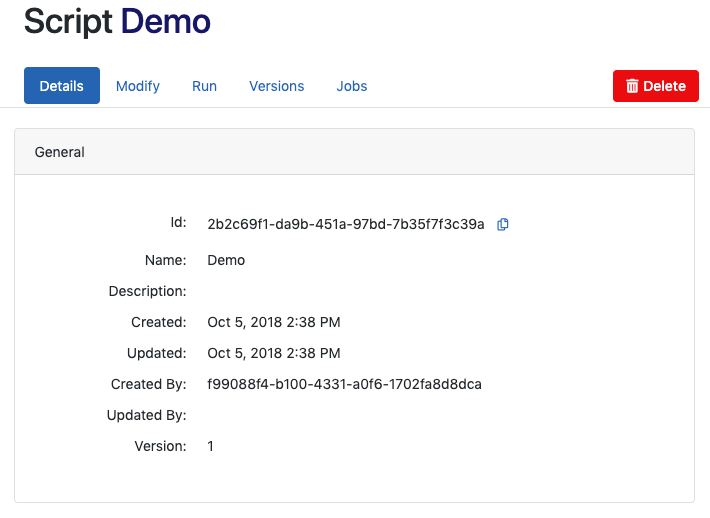This screenshot has height=518, width=710.
Task: Open the Versions tab
Action: (277, 86)
